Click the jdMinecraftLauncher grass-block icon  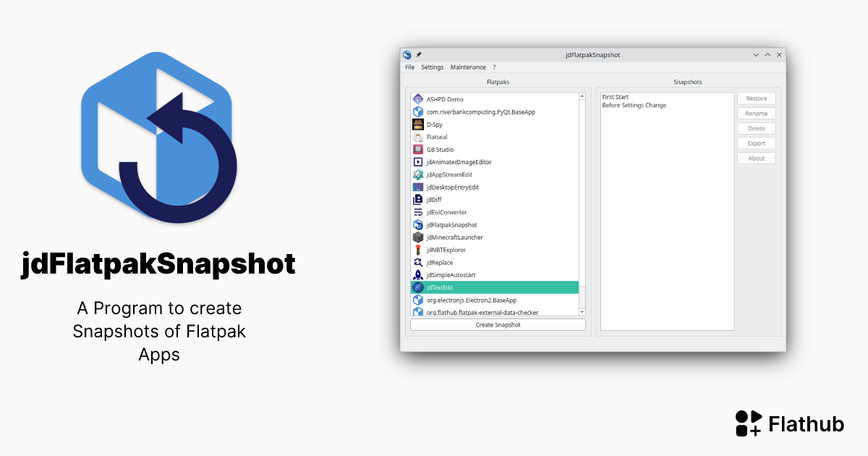pyautogui.click(x=417, y=237)
